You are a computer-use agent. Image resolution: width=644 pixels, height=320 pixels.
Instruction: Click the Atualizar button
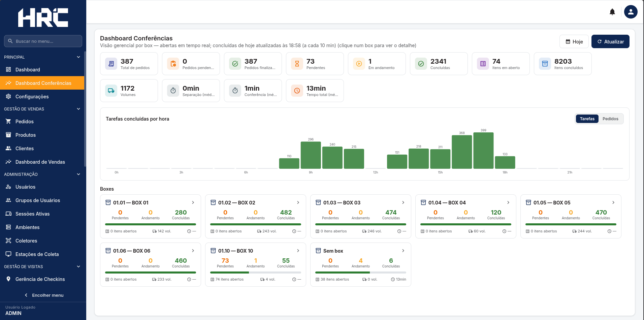point(610,41)
